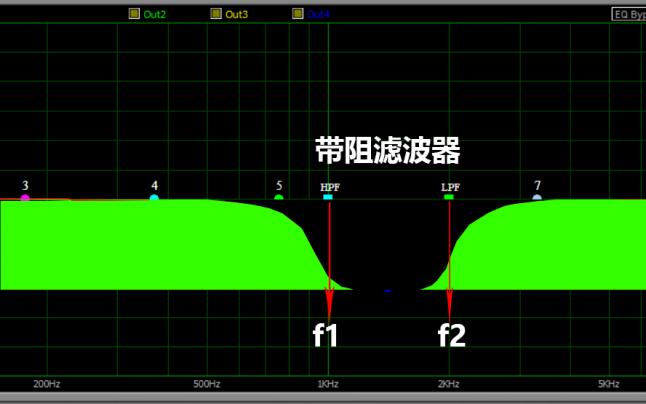Select the light blue EQ node 7

(x=537, y=198)
